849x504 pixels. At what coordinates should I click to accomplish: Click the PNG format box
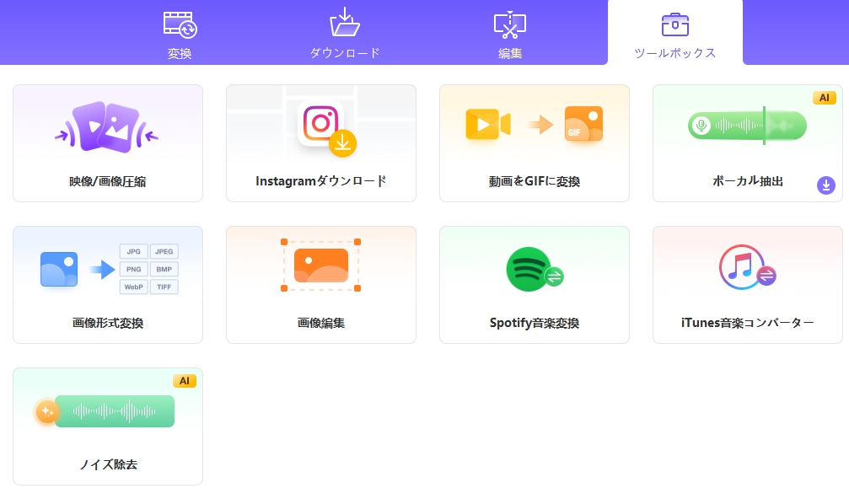coord(133,269)
